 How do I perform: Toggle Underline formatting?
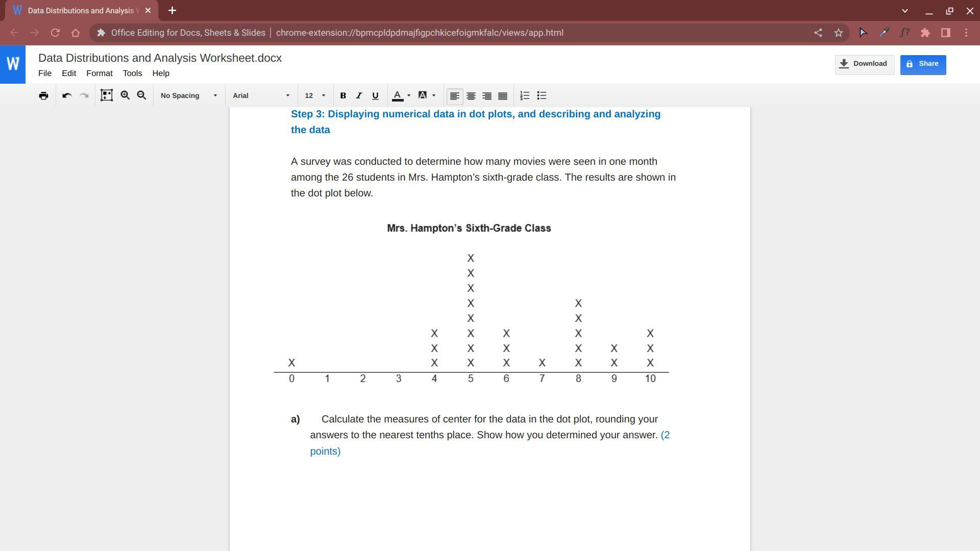click(x=375, y=96)
